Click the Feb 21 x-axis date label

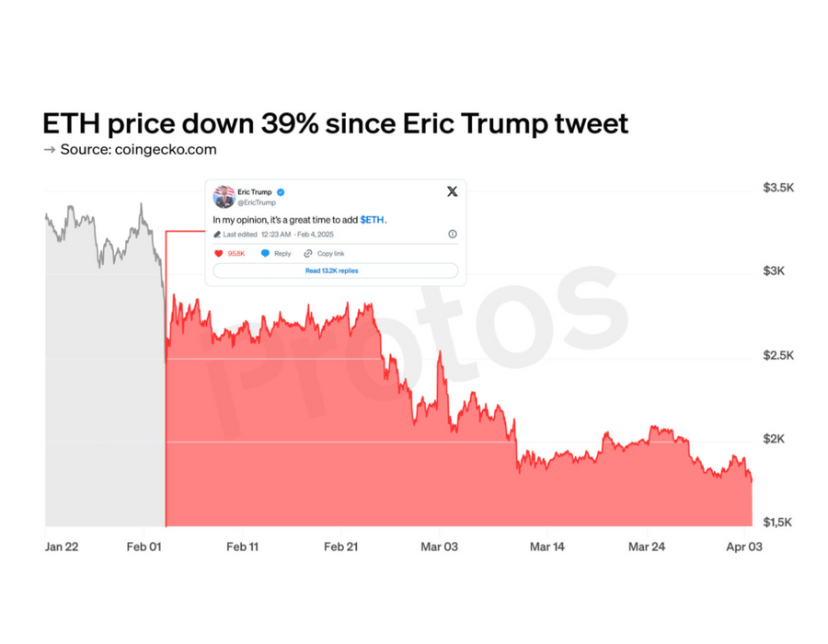341,546
